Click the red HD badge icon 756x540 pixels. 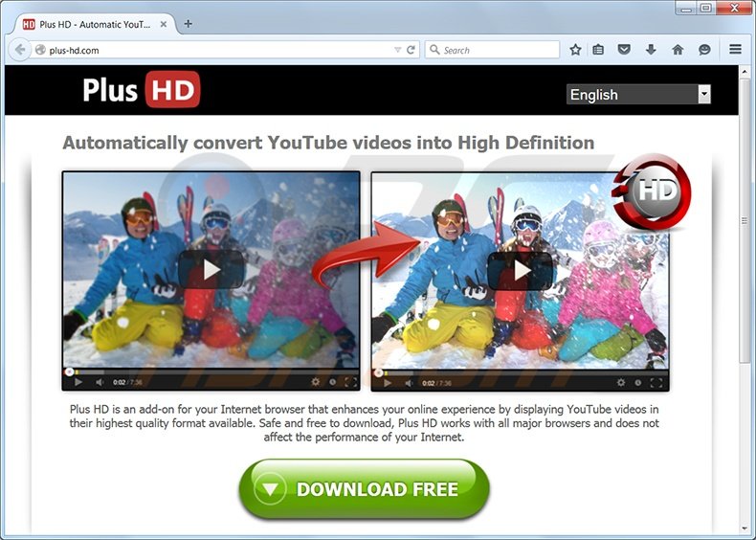pyautogui.click(x=652, y=192)
